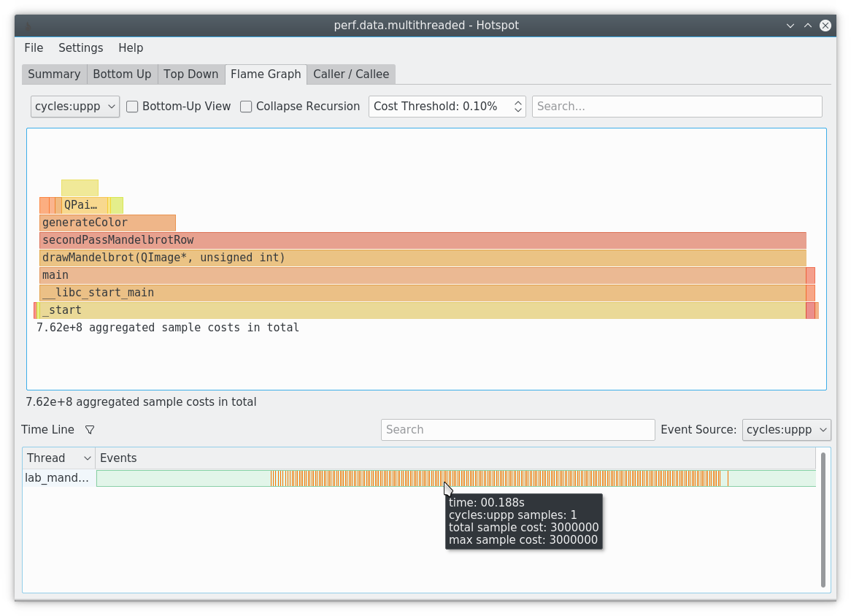Screen dimensions: 851x616
Task: Open the cycles:uppp event selector dropdown
Action: click(74, 107)
